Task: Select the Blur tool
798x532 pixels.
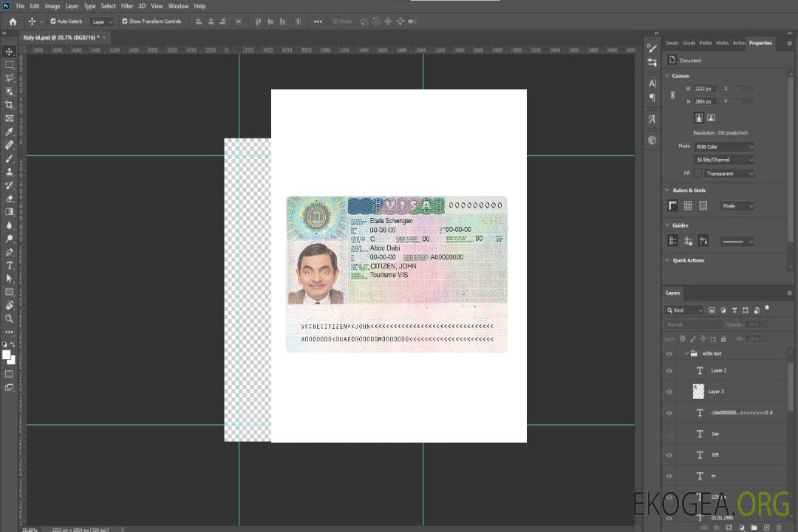Action: point(9,225)
